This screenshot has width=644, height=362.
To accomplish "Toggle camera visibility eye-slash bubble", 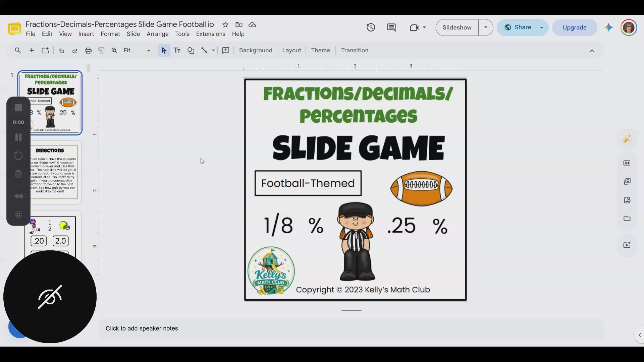I will coord(50,297).
